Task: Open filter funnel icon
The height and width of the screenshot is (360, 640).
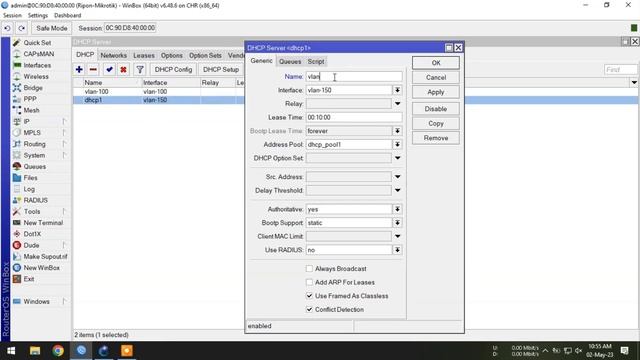Action: point(140,69)
